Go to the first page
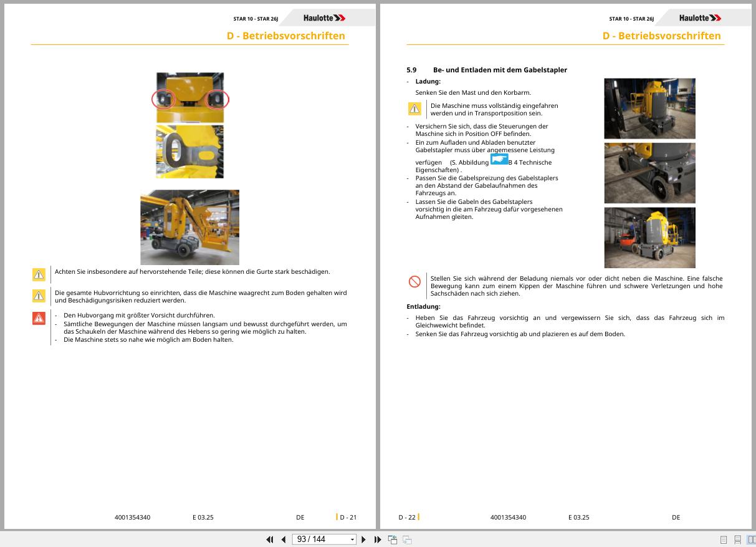The height and width of the screenshot is (547, 756). pos(270,540)
